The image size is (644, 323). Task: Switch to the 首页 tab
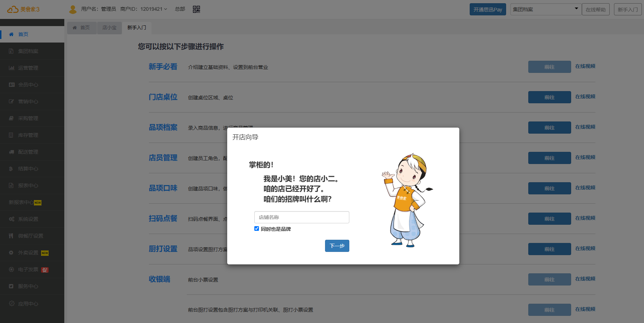(82, 28)
